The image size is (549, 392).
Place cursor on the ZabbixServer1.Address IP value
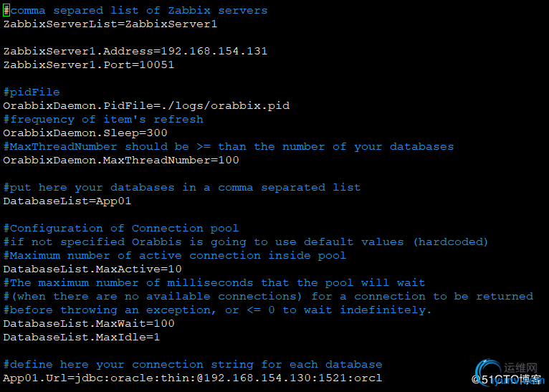[214, 52]
